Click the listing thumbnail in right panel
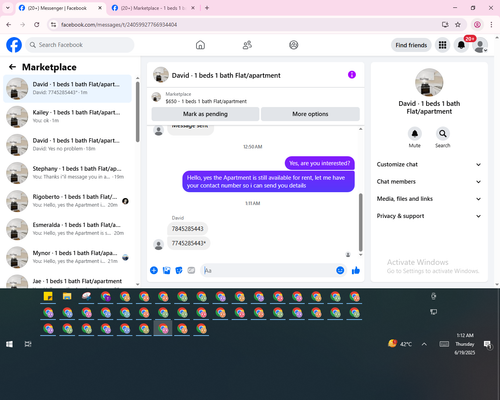 (429, 83)
